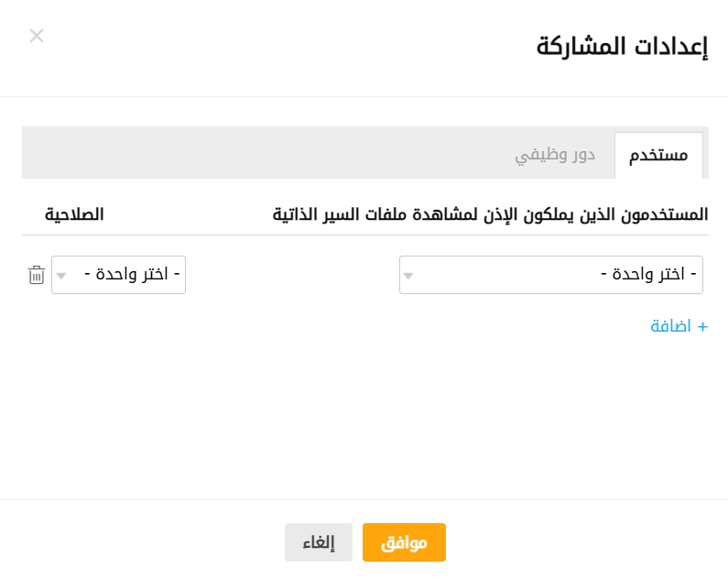The image size is (728, 579).
Task: Click the blank footer area left of إلغاء
Action: pyautogui.click(x=137, y=541)
